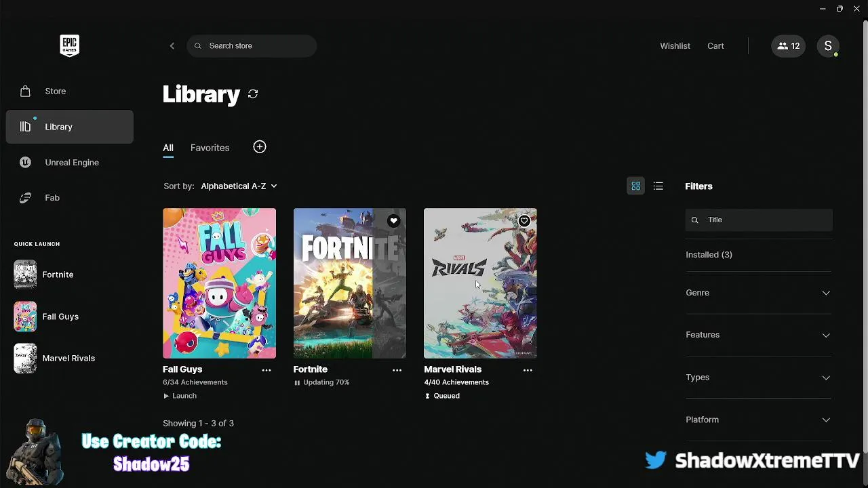This screenshot has height=488, width=868.
Task: Click the Fab sidebar icon
Action: (25, 198)
